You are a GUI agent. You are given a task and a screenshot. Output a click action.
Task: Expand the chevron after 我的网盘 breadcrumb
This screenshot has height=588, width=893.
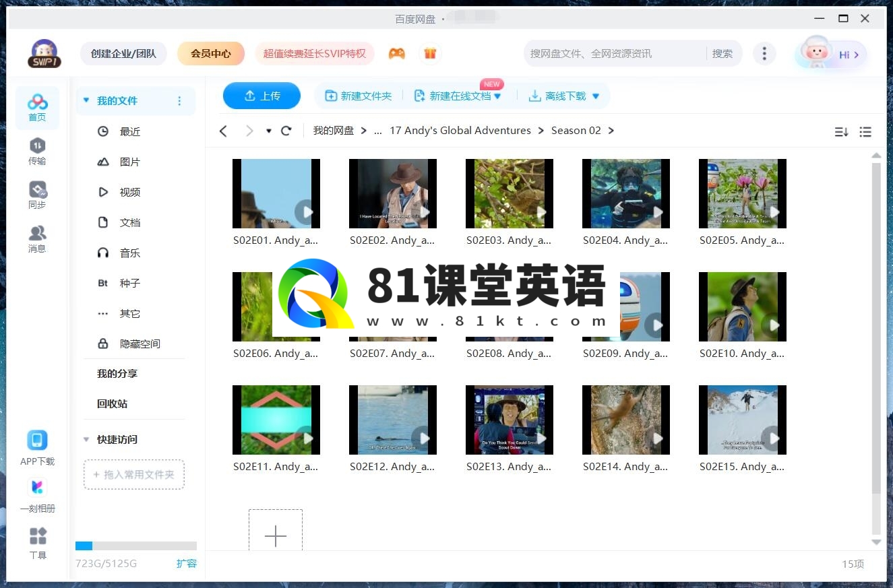pos(363,131)
